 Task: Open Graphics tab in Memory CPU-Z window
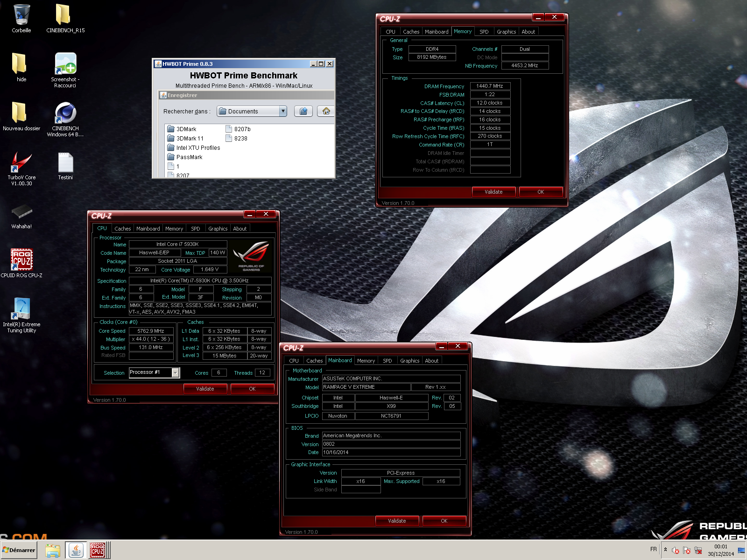pyautogui.click(x=506, y=32)
